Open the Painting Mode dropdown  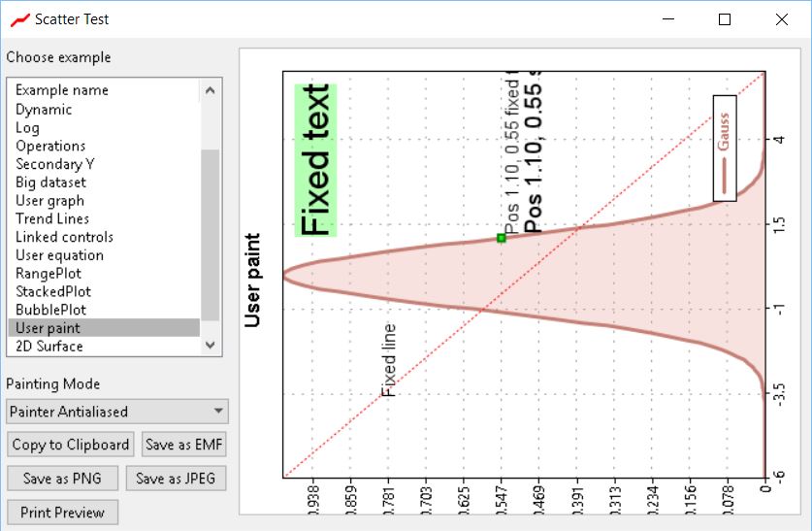point(115,412)
